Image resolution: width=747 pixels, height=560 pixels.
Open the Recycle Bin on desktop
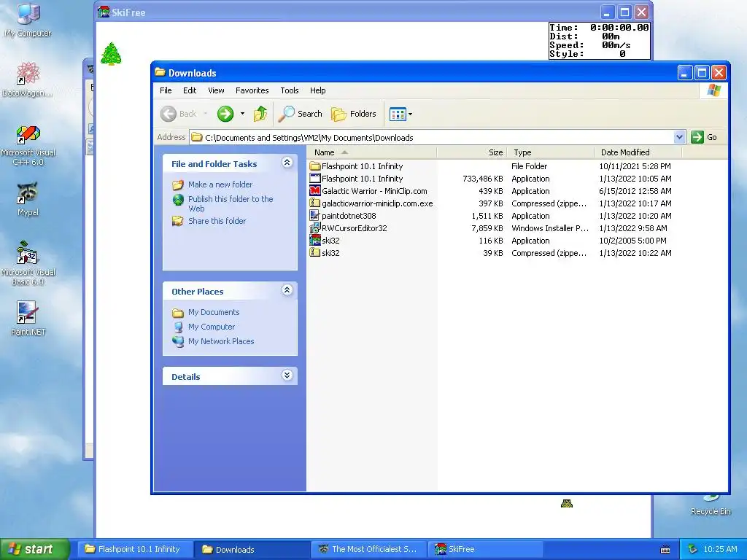click(711, 505)
